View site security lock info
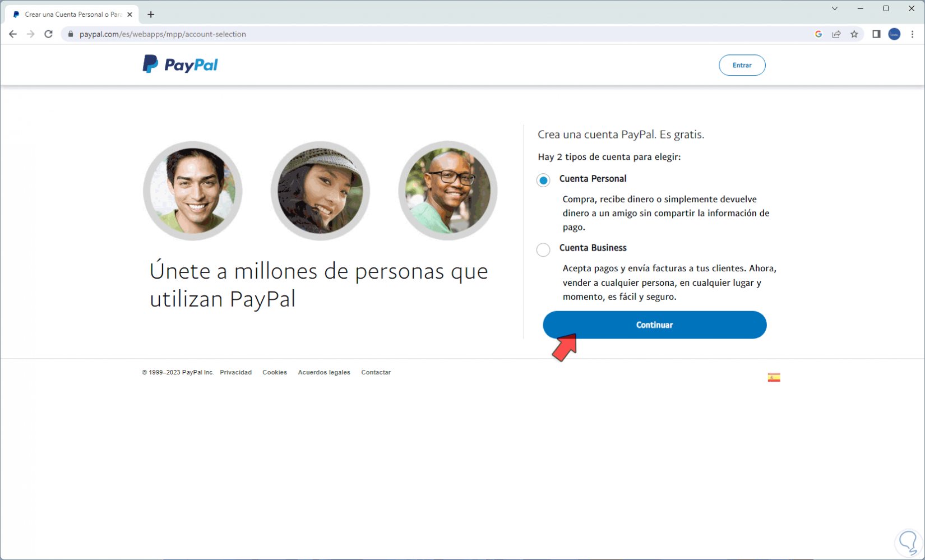925x560 pixels. tap(71, 34)
